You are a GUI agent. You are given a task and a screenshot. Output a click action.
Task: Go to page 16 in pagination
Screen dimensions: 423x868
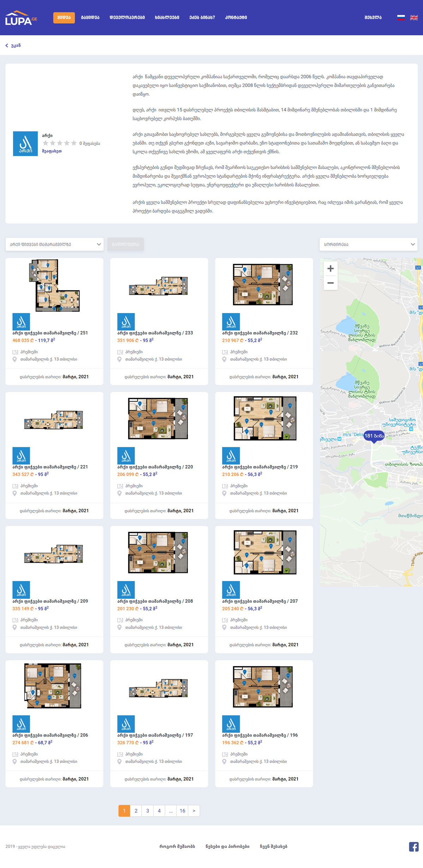point(182,811)
